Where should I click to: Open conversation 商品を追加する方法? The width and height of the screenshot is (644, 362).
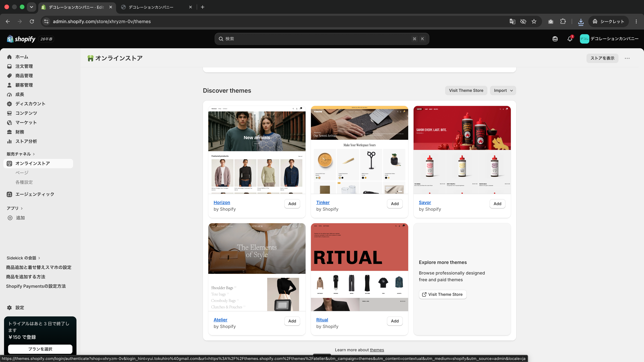click(x=25, y=277)
